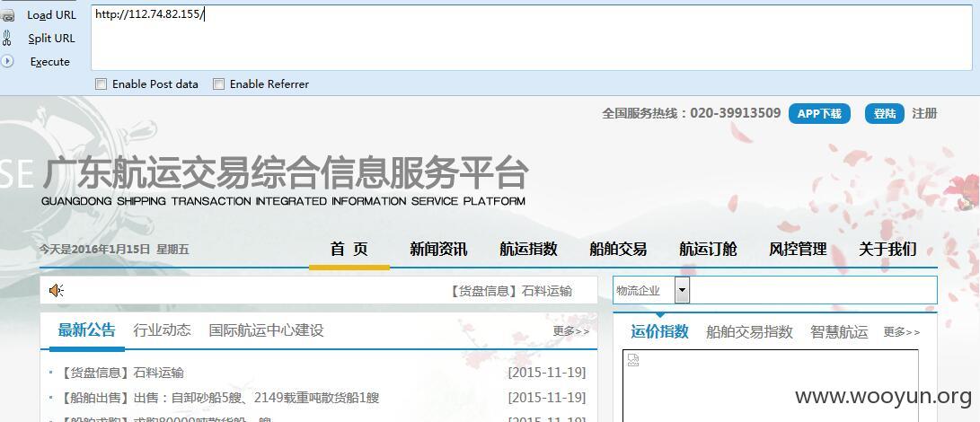Switch to the 运价指数 tab
980x422 pixels.
[659, 331]
